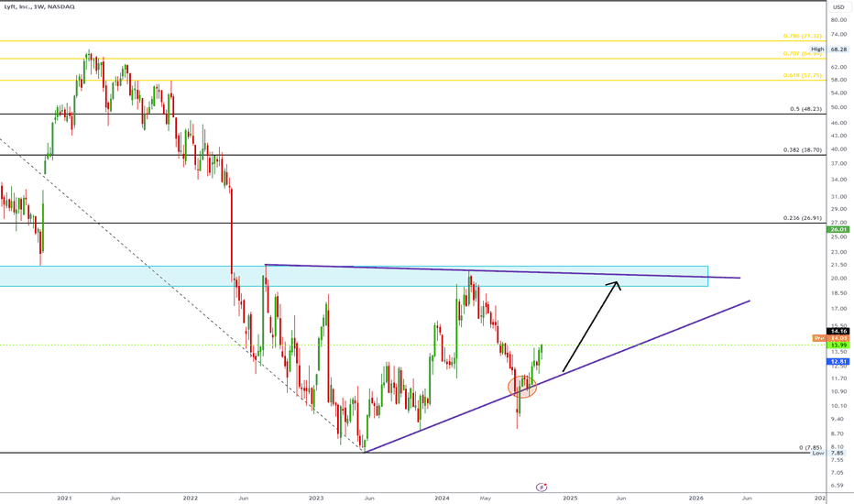854x504 pixels.
Task: Click the 8.70 price axis label
Action: click(x=838, y=433)
